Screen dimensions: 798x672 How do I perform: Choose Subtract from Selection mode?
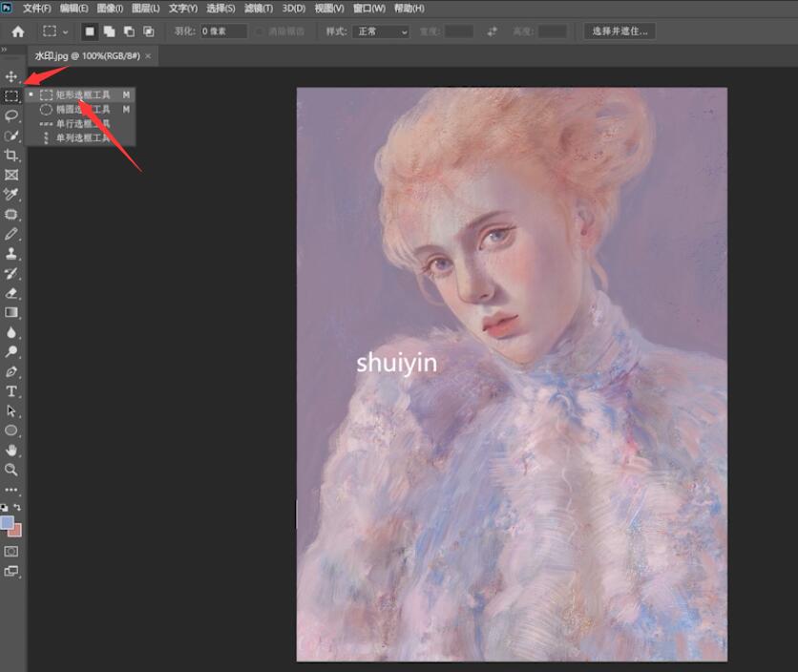[129, 31]
